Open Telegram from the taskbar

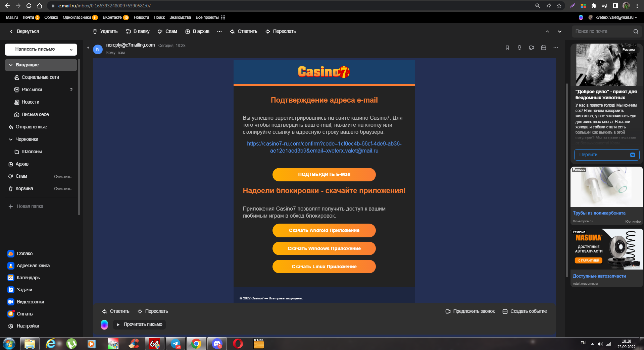coord(176,344)
